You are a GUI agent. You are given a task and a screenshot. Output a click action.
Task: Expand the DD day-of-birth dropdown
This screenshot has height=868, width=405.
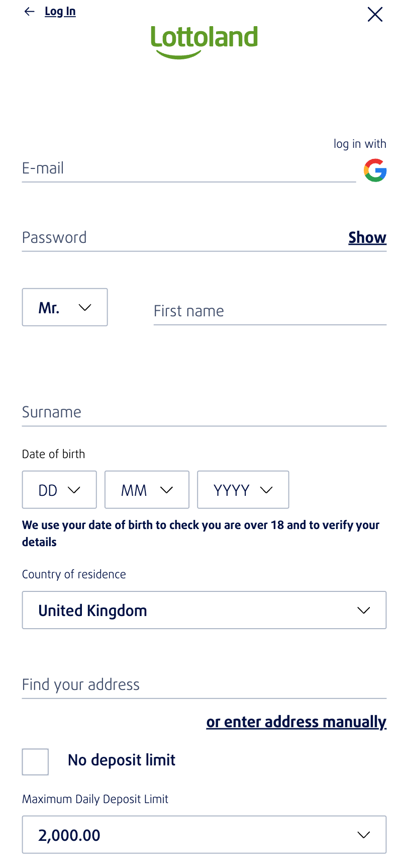59,489
